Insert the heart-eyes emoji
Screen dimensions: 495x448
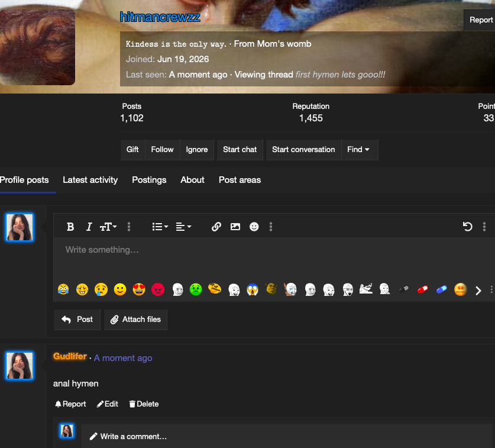pos(139,289)
